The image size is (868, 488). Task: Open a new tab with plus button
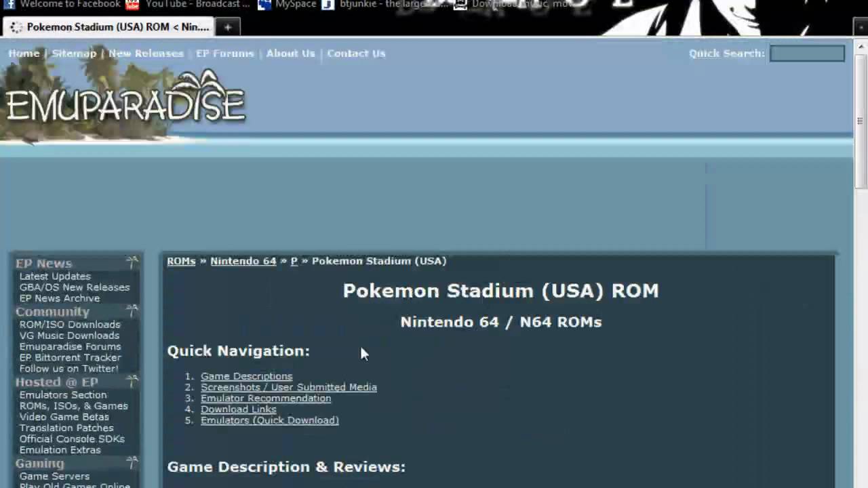pos(228,27)
